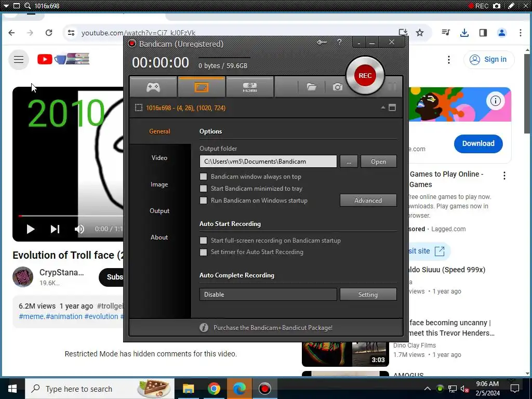Open options menu for Games ad
Screen dimensions: 532x399
pyautogui.click(x=504, y=176)
